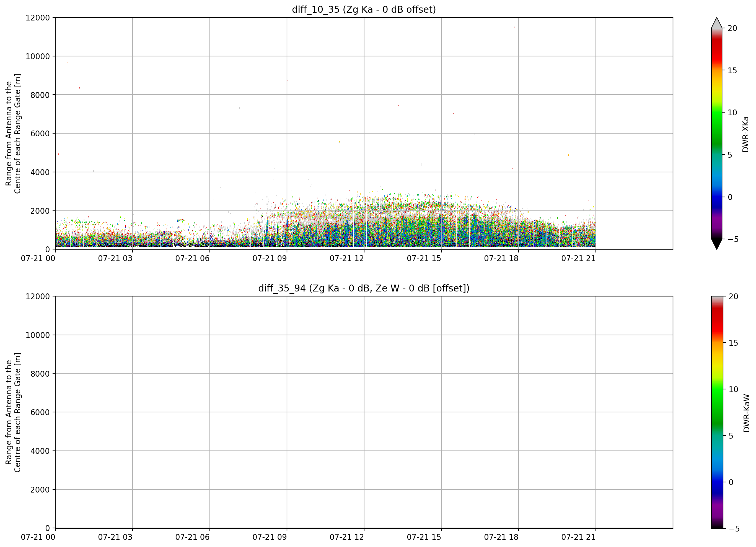Screen dimensions: 756x547
Task: Click '07-21 06' time tick under diff_10_35 plot
Action: 192,259
